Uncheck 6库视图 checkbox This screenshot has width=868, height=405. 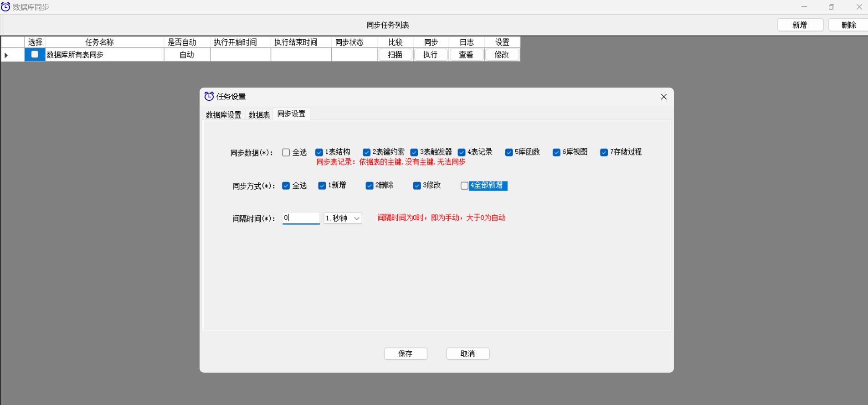pos(556,152)
